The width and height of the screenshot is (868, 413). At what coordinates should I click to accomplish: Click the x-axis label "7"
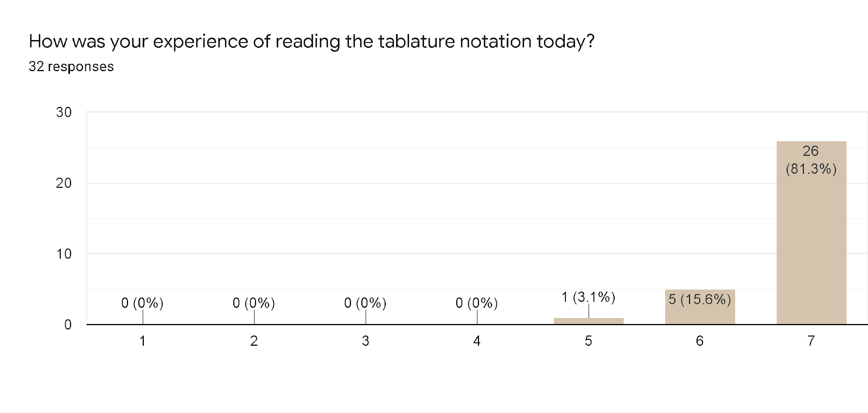click(x=811, y=341)
